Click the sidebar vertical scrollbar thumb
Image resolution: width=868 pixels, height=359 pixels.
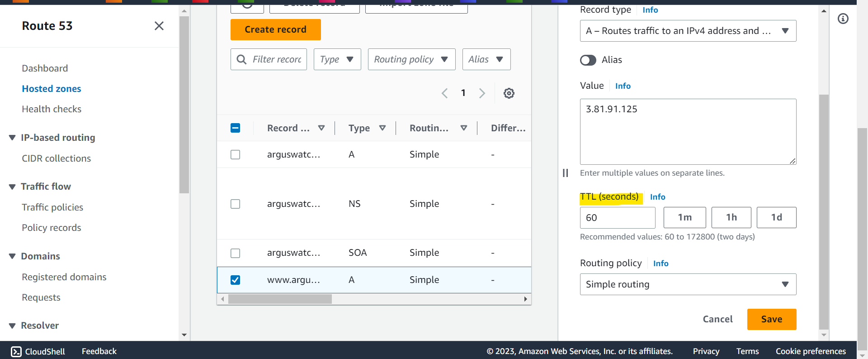click(184, 105)
